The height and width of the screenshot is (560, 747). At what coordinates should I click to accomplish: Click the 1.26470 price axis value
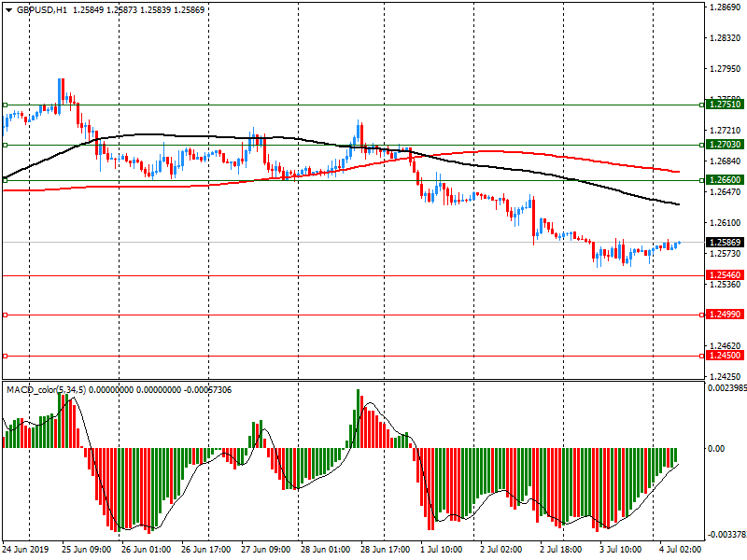[x=726, y=192]
